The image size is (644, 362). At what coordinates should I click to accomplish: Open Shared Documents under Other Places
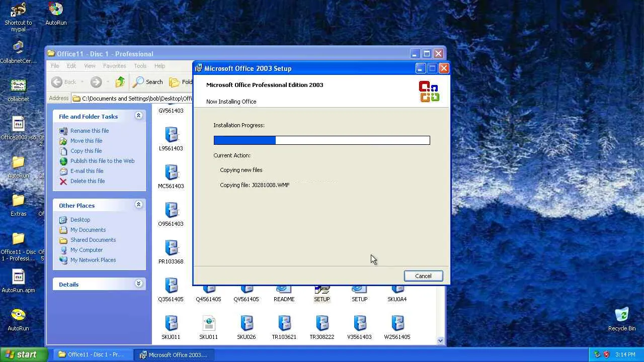tap(93, 240)
